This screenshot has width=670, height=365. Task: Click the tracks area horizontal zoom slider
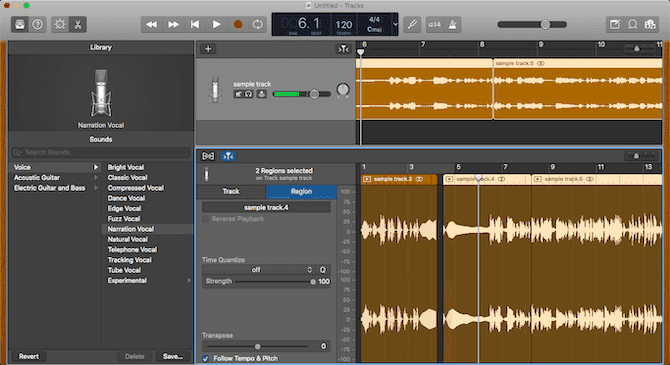click(637, 48)
